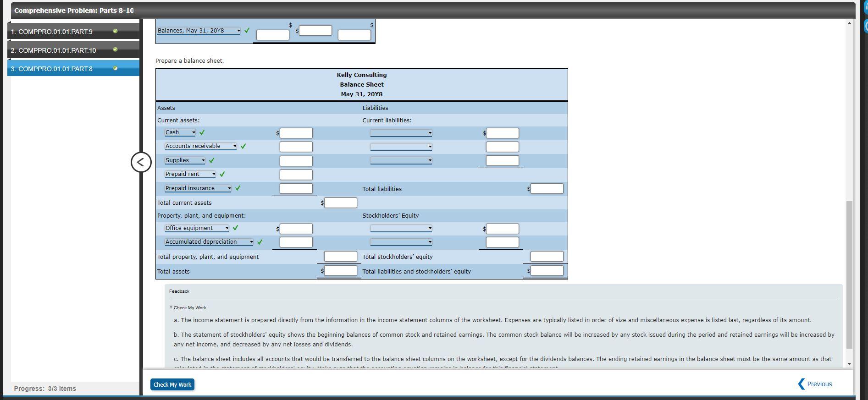Click the Cash amount field

point(296,133)
